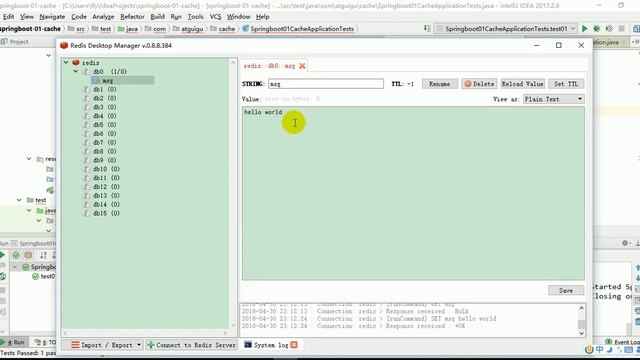Open the View menu in IntelliJ

pos(27,17)
